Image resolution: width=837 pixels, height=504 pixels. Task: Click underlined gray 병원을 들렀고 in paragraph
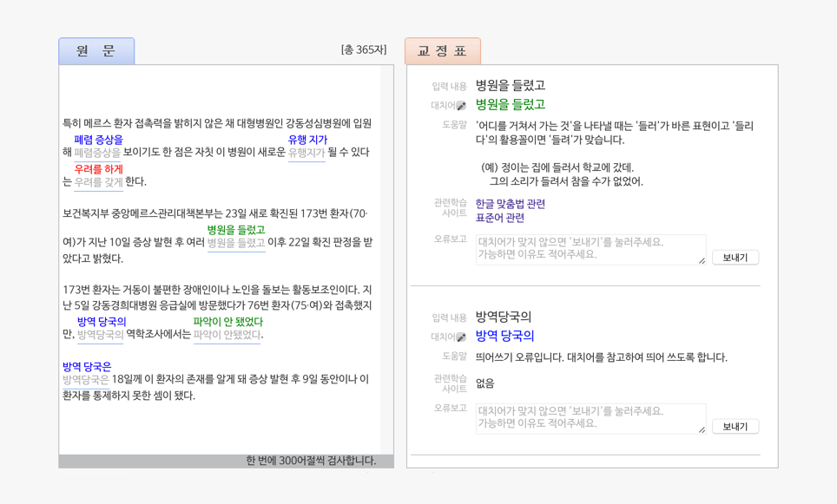click(x=236, y=243)
